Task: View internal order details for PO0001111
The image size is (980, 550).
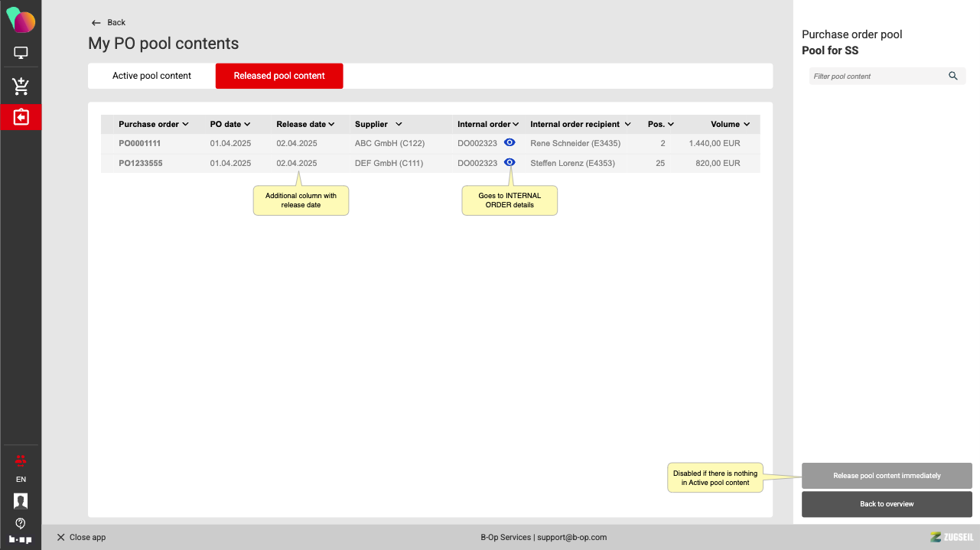Action: click(510, 143)
